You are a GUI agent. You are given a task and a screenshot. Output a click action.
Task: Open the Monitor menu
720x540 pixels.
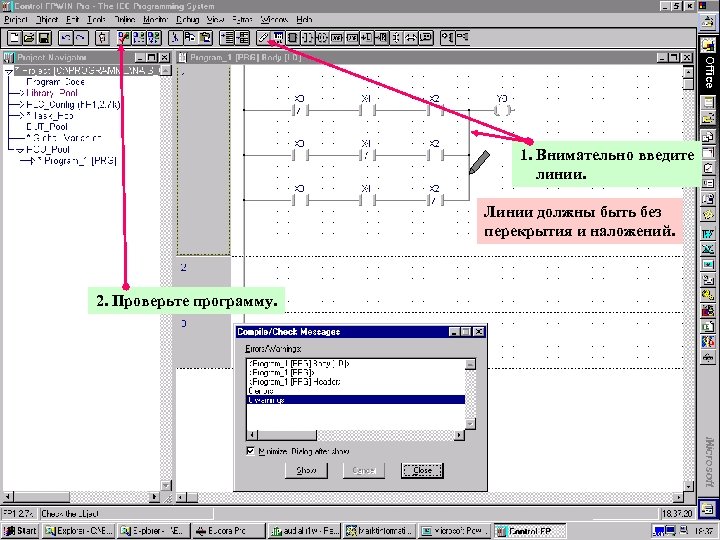click(156, 19)
